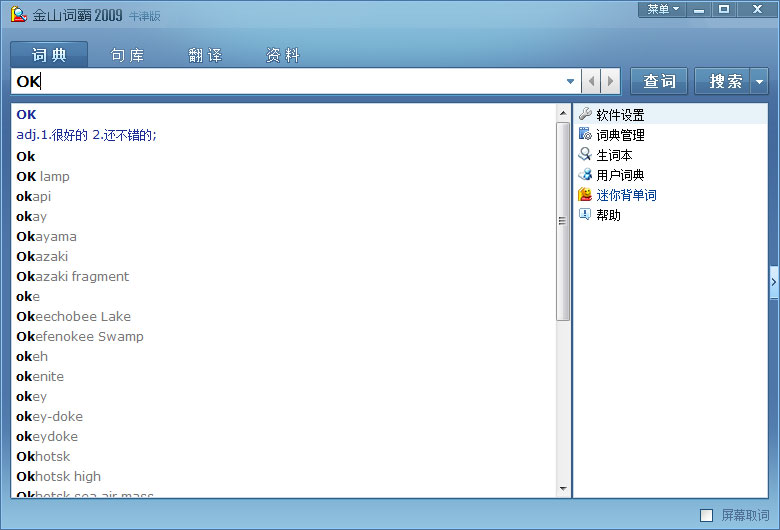Select the first 'OK' entry in results
Viewport: 780px width, 530px height.
[26, 114]
